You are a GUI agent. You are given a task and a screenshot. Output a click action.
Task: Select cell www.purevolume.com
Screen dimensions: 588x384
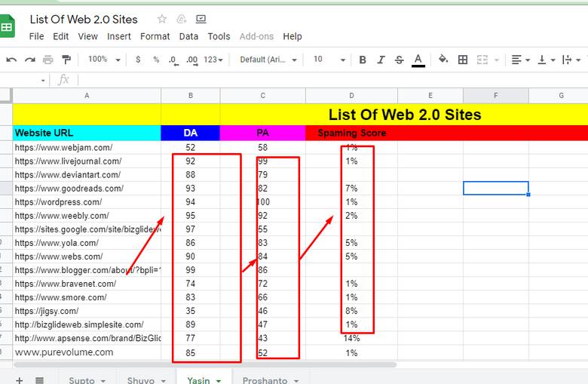[x=87, y=352]
